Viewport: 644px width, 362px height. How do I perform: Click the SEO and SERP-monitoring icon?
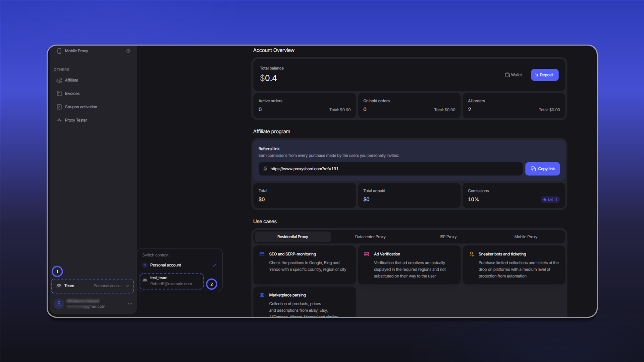(262, 254)
